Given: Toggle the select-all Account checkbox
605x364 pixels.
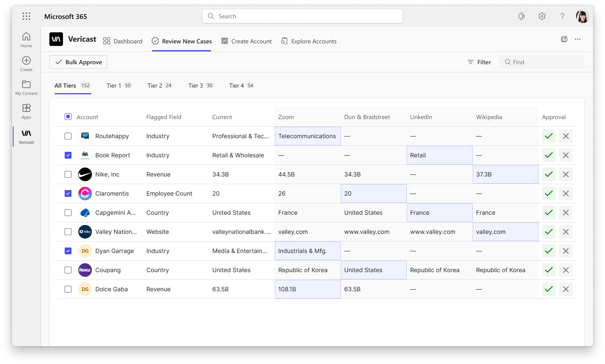Looking at the screenshot, I should point(68,117).
